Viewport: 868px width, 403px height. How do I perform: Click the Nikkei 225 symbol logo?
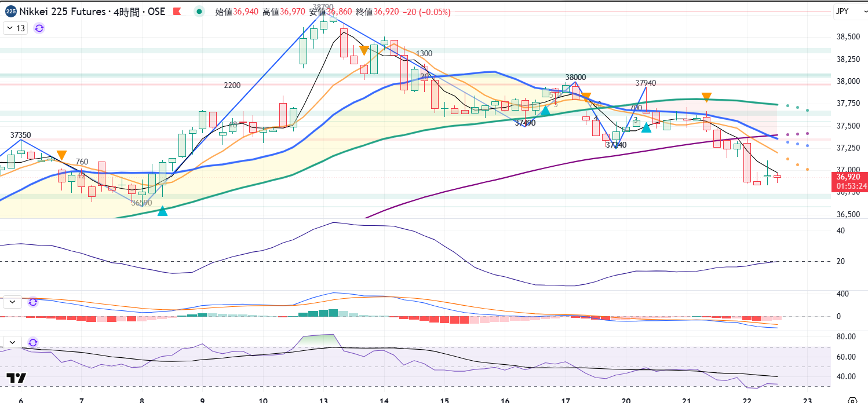pos(10,11)
